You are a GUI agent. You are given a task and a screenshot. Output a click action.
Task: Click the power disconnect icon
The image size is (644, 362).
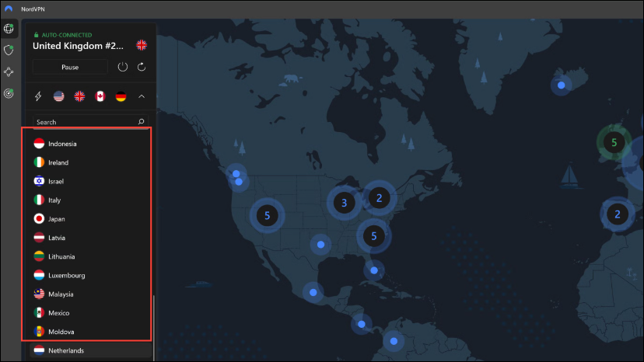click(x=123, y=68)
